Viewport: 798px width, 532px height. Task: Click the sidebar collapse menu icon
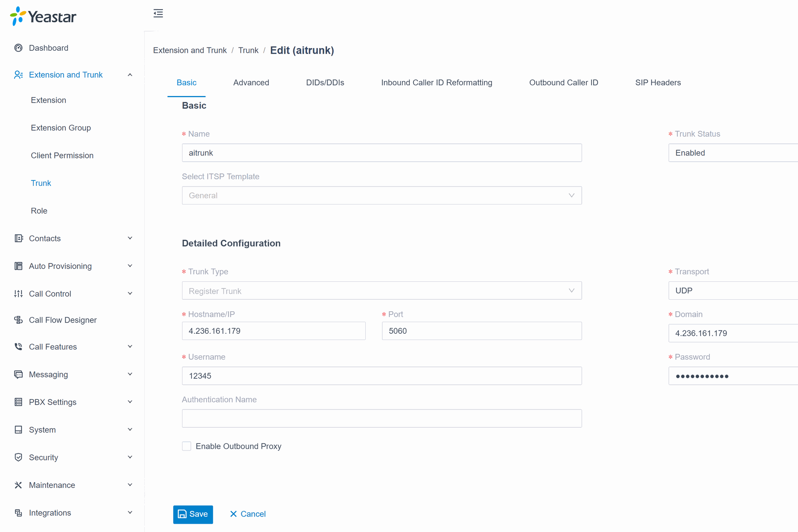[158, 13]
